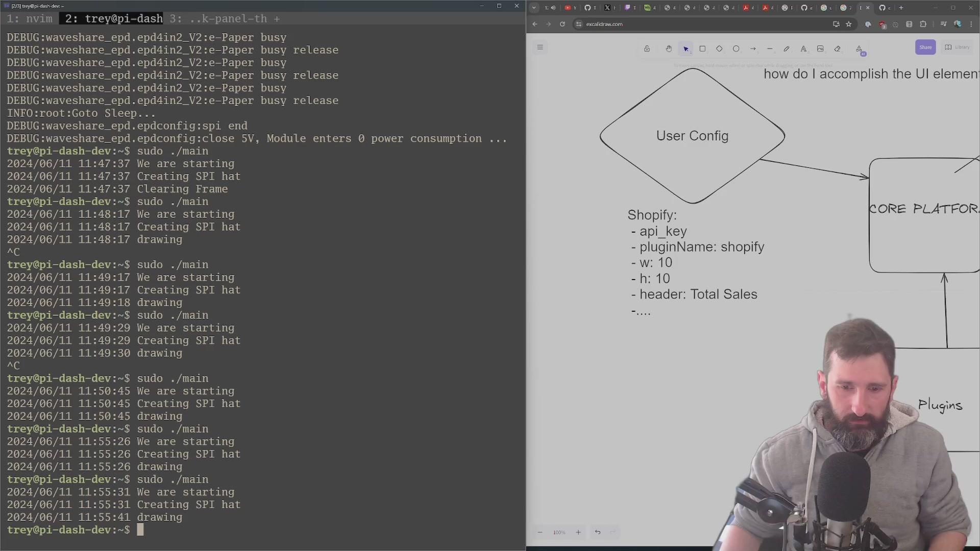980x551 pixels.
Task: Select the Insert image tool
Action: pos(820,49)
